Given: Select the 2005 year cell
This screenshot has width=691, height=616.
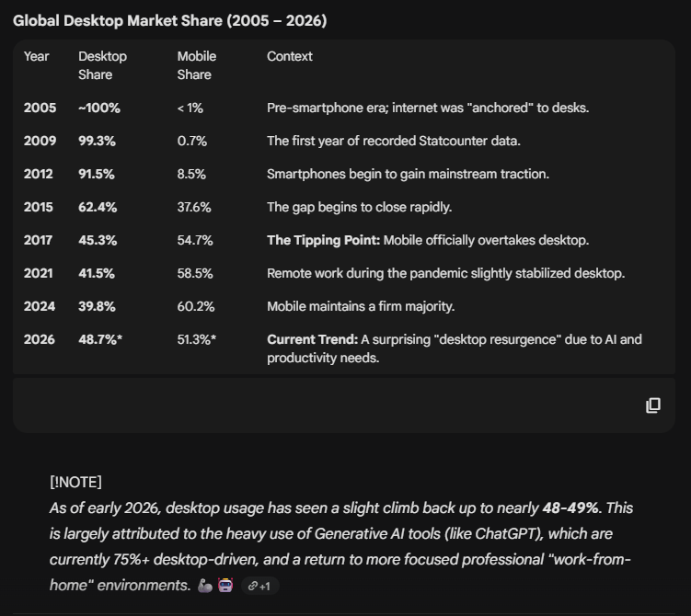Looking at the screenshot, I should click(40, 108).
